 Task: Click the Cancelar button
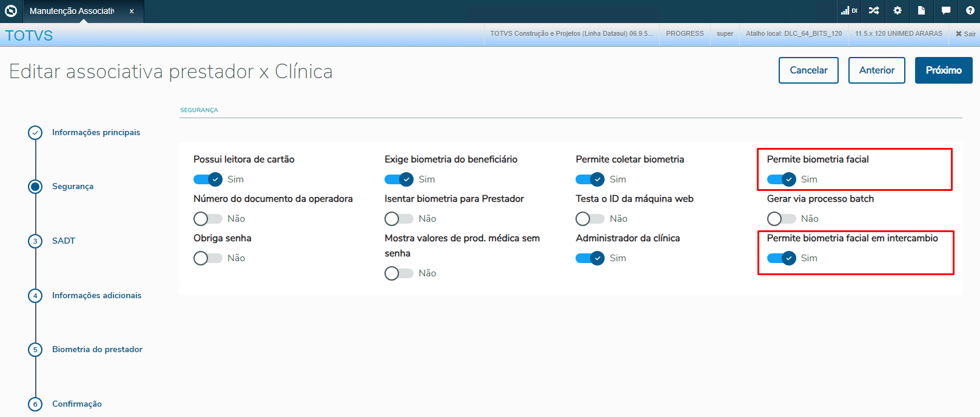(808, 70)
